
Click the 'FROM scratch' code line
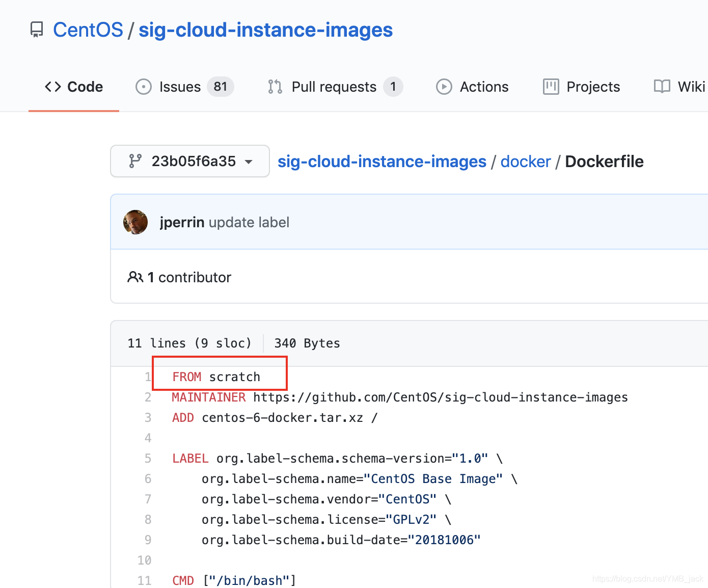tap(216, 377)
